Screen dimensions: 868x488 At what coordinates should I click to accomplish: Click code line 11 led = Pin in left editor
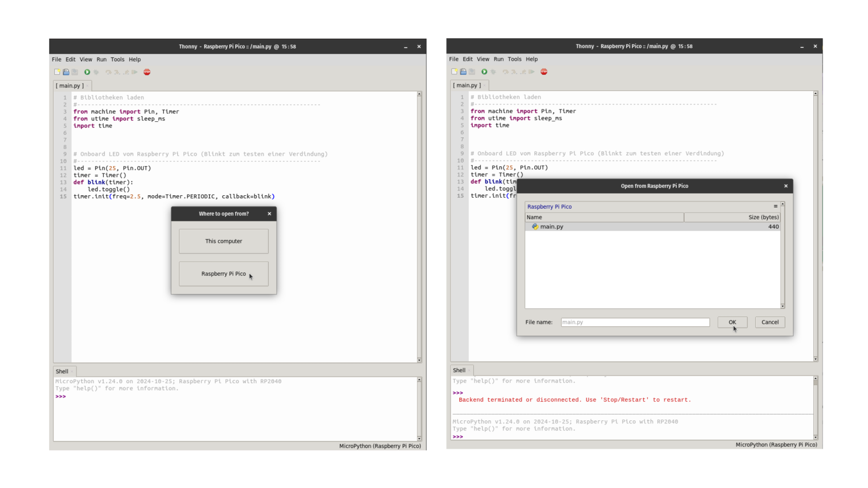tap(112, 168)
